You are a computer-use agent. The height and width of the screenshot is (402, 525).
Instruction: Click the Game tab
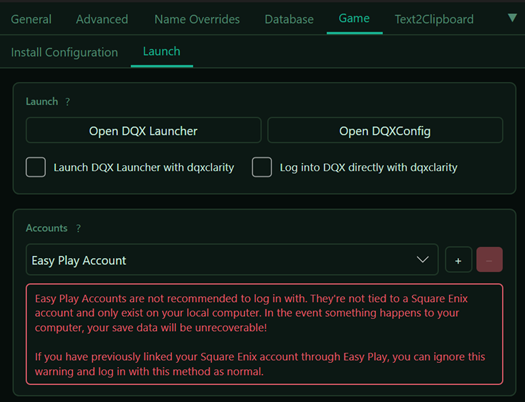(354, 18)
